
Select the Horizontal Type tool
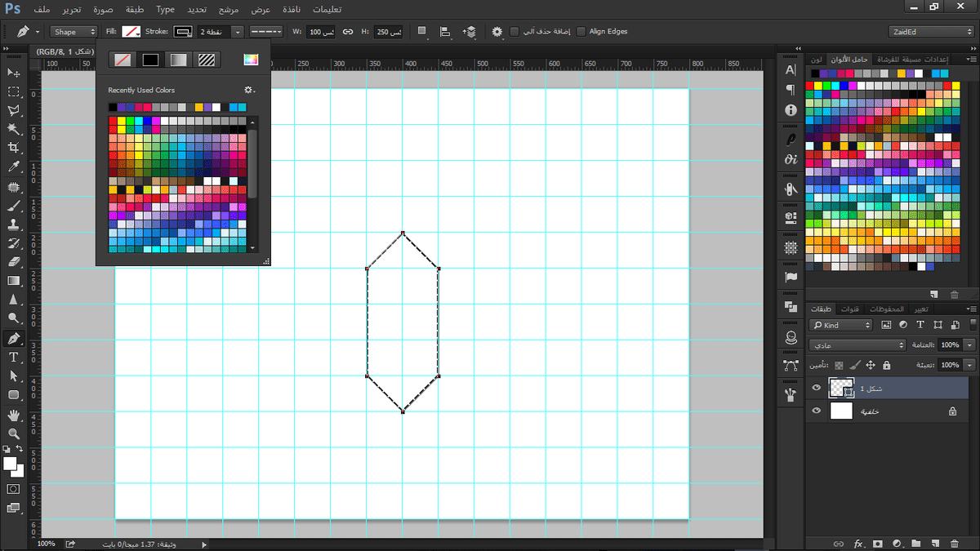(14, 357)
